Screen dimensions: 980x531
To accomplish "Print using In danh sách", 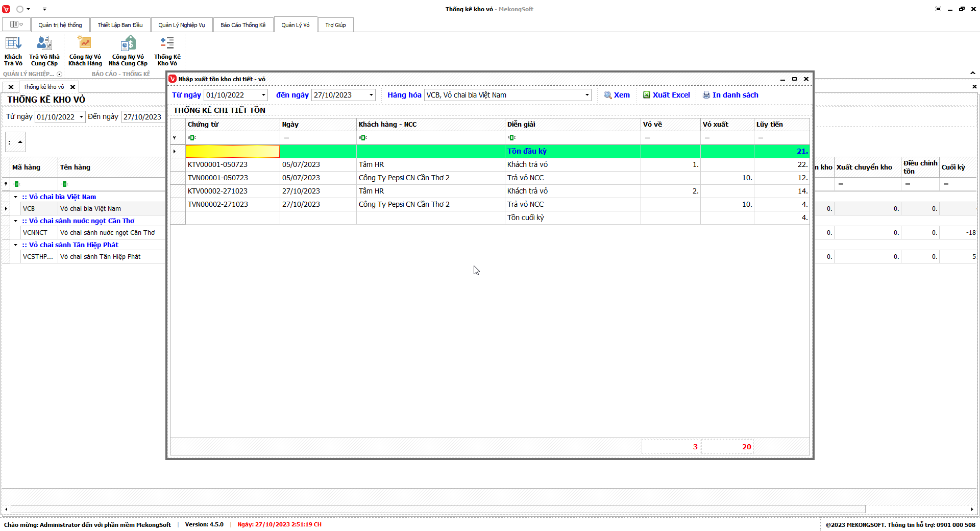I will pos(730,95).
